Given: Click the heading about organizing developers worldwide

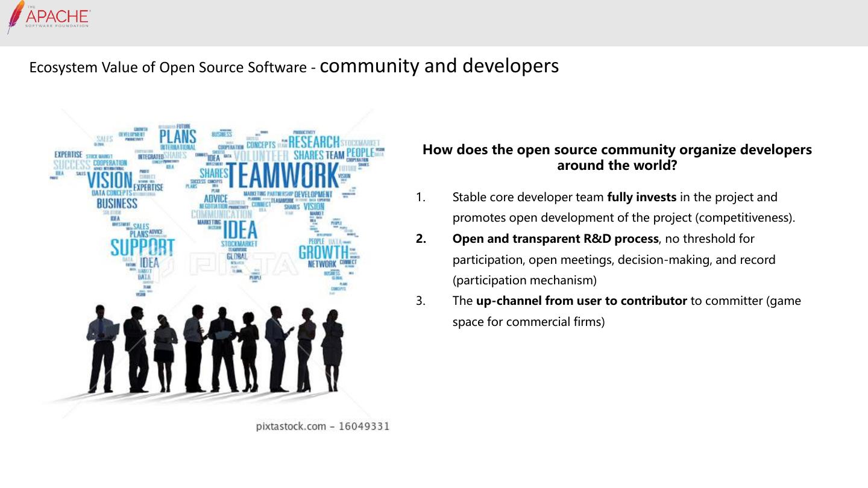Looking at the screenshot, I should click(x=617, y=157).
